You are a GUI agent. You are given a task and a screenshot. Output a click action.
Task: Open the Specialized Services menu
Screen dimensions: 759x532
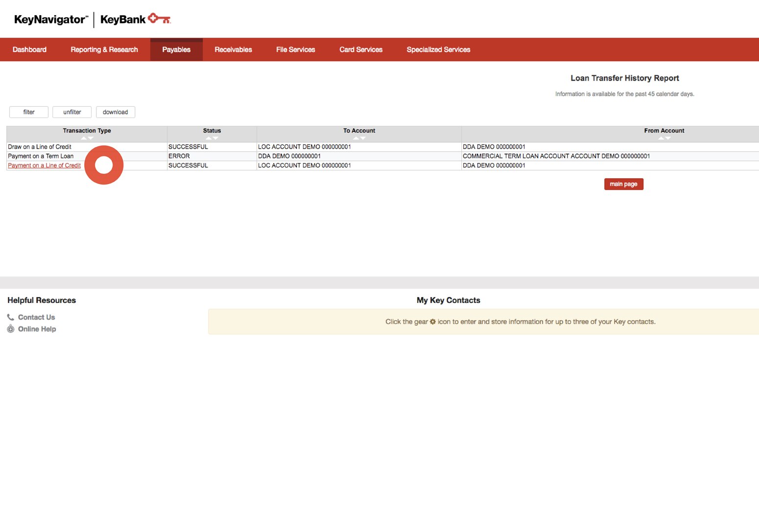(x=438, y=49)
